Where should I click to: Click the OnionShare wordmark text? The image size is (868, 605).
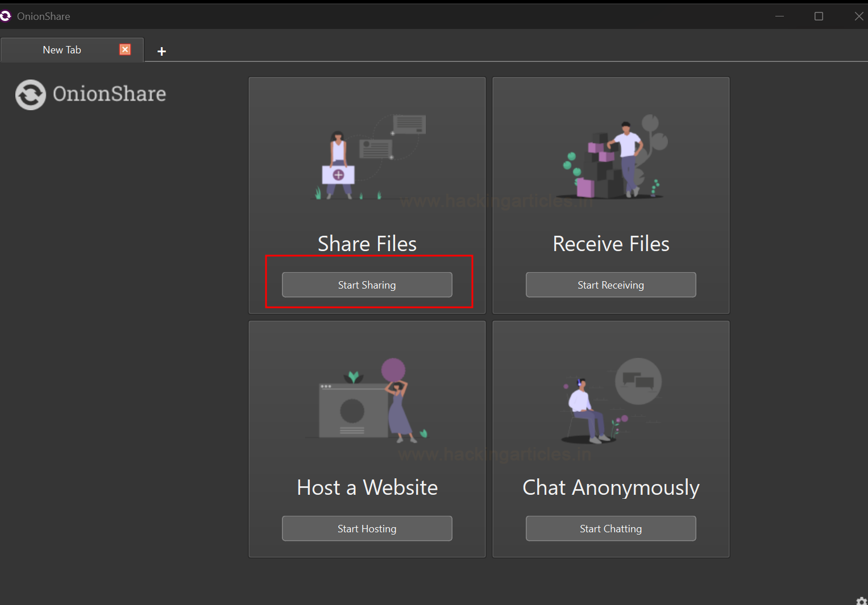click(x=109, y=94)
